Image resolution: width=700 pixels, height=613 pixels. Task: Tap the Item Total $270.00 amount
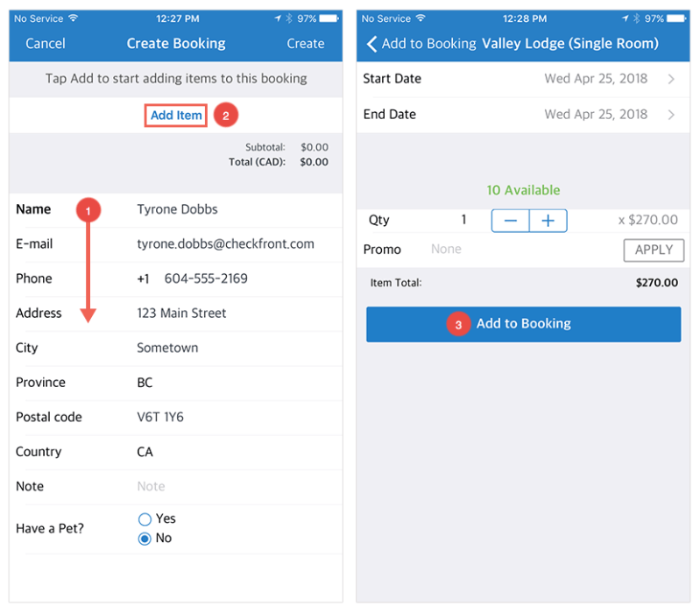[x=657, y=282]
